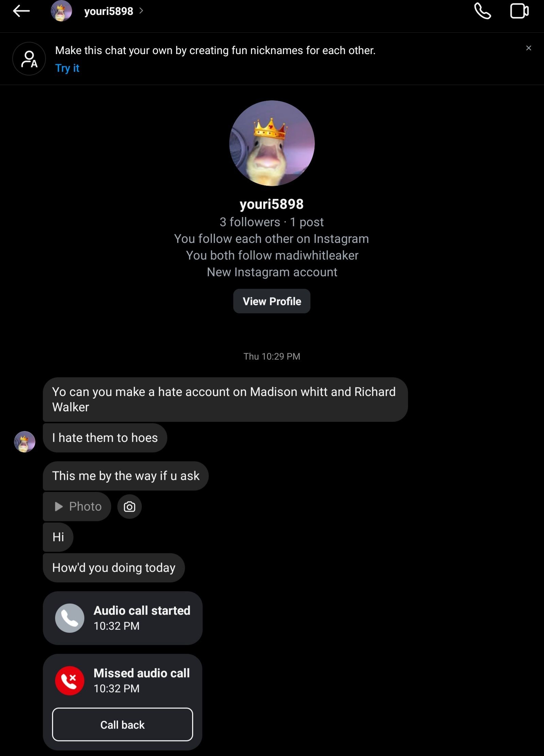Tap the small sender avatar beside messages

pos(24,442)
